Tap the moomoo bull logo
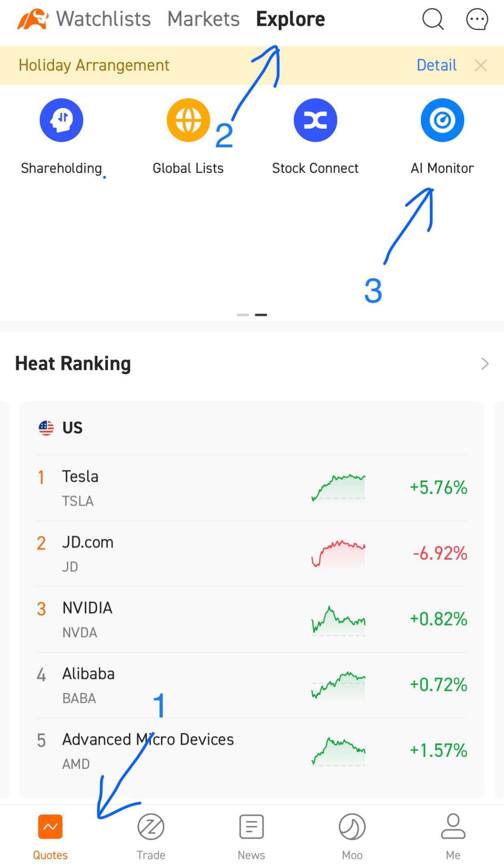This screenshot has height=864, width=504. [x=32, y=19]
